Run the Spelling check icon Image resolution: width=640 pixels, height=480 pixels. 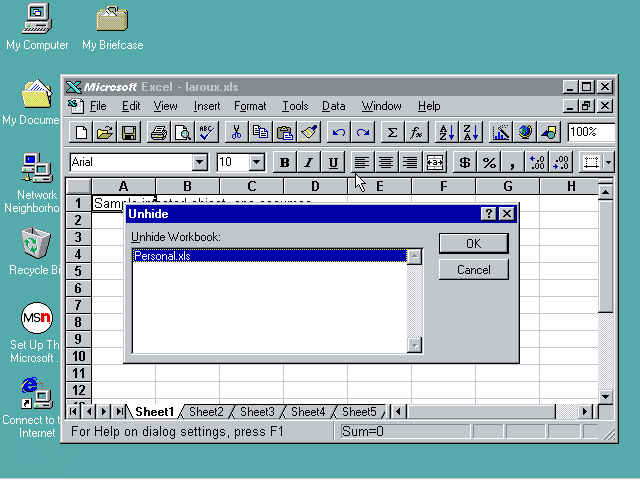207,132
